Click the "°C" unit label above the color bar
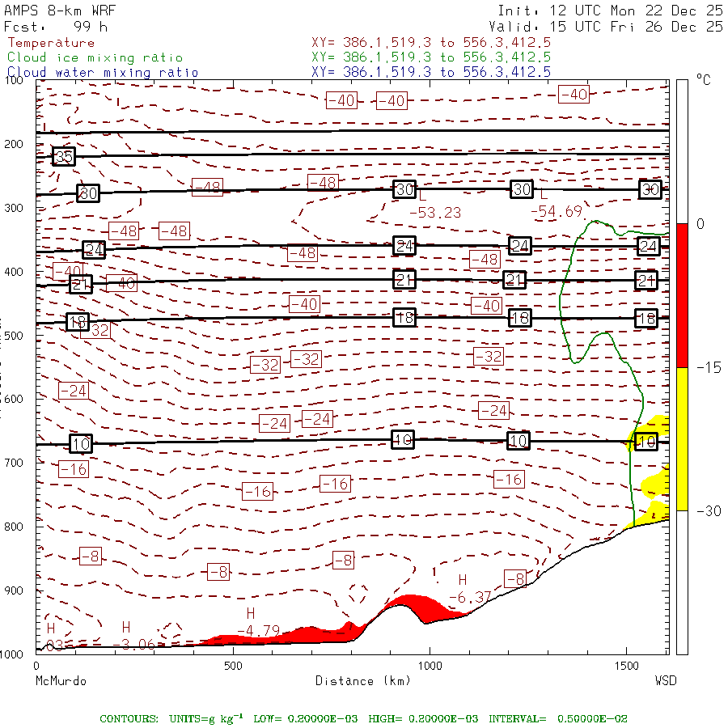The width and height of the screenshot is (728, 728). 704,80
